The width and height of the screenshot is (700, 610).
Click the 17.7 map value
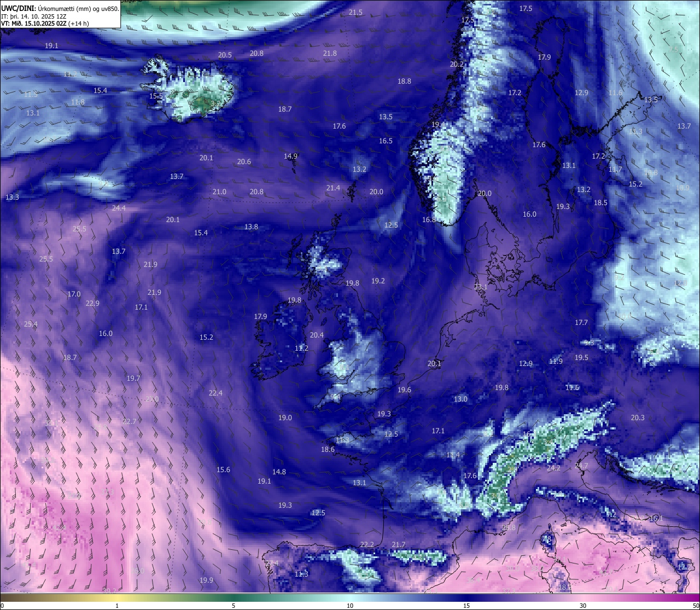(x=581, y=322)
